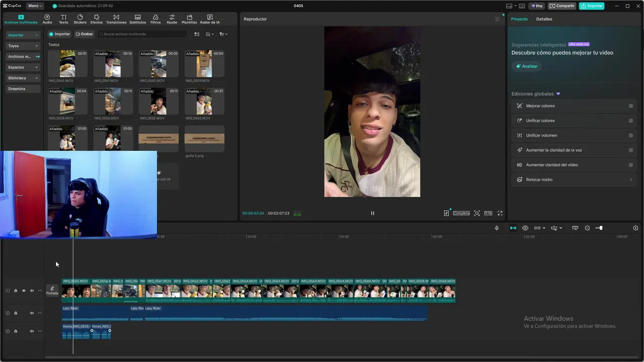
Task: Open the Audio tab in the top toolbar
Action: click(x=47, y=19)
